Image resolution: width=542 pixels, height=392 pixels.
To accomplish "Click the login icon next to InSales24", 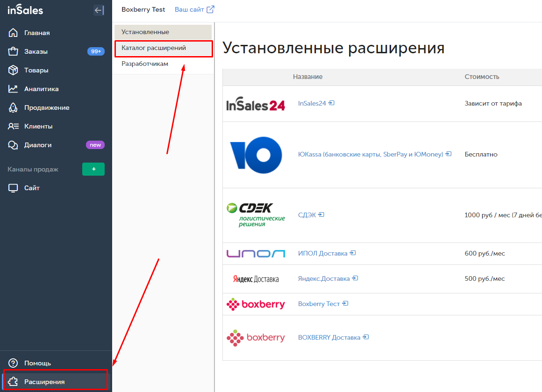I will click(x=331, y=103).
